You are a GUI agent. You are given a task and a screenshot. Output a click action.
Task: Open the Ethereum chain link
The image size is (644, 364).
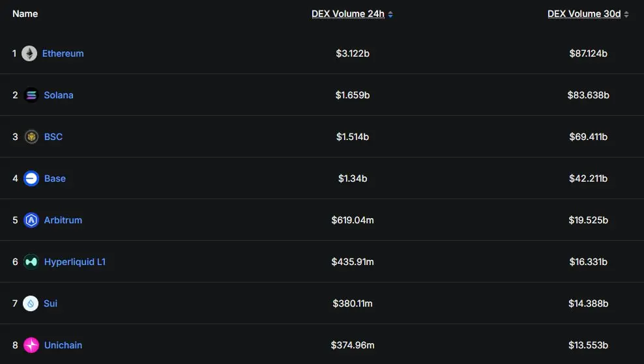[63, 53]
